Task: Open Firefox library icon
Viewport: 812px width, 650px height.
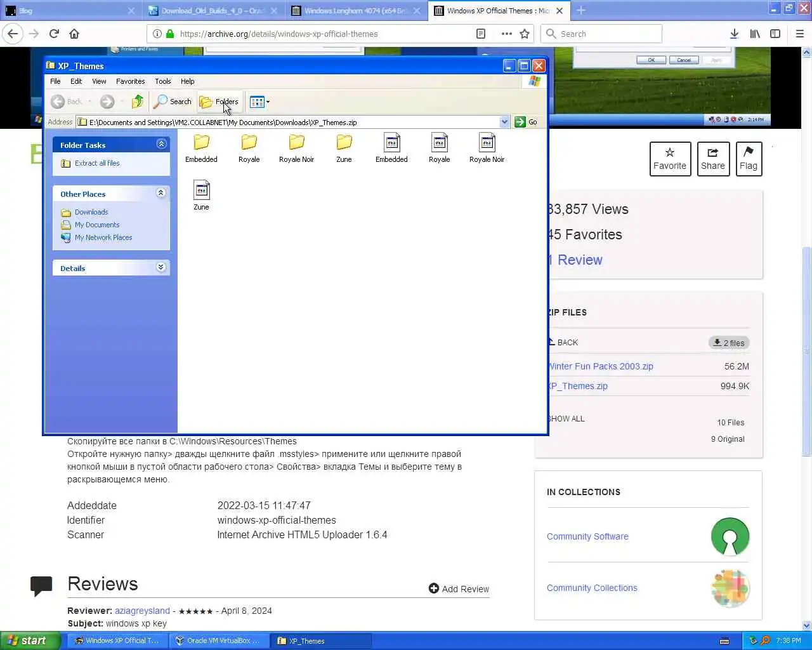Action: [755, 34]
